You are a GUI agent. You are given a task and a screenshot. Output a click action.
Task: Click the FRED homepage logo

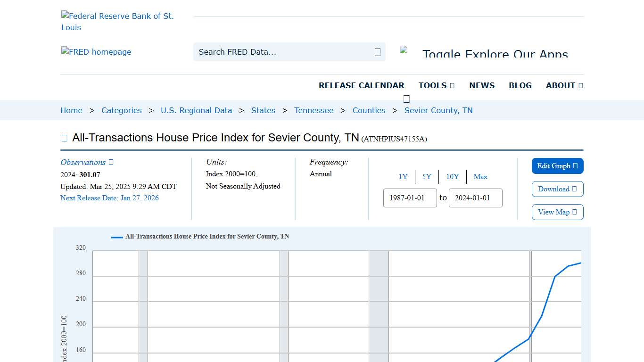pos(96,52)
